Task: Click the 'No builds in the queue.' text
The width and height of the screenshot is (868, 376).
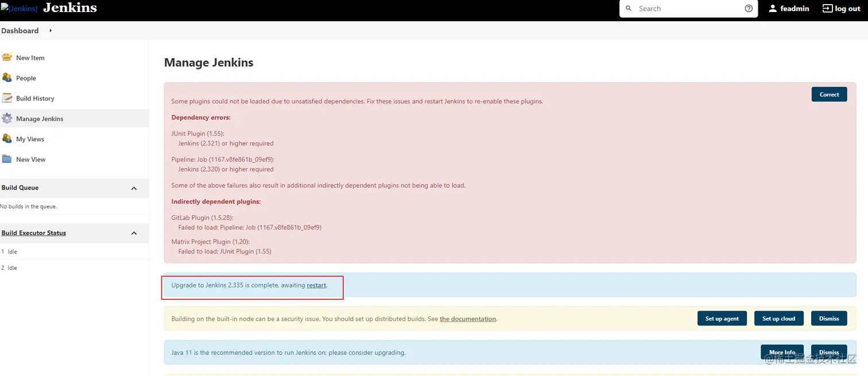Action: point(28,207)
